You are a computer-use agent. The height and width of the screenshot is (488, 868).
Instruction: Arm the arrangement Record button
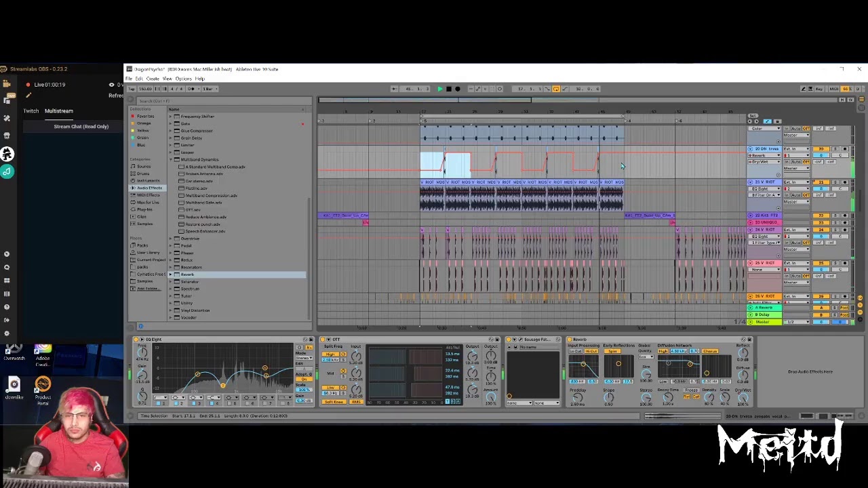click(457, 89)
